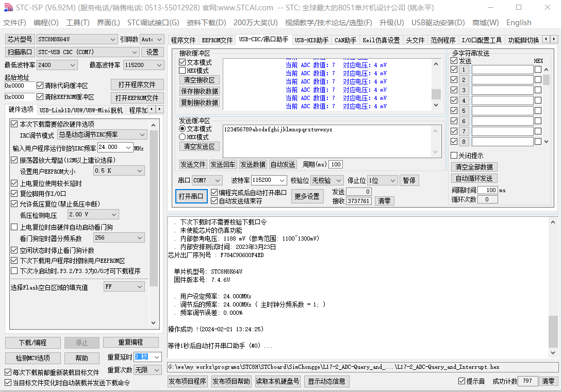The width and height of the screenshot is (562, 392).
Task: Open 芯片型号 STC8H8K64U dropdown
Action: [x=77, y=39]
